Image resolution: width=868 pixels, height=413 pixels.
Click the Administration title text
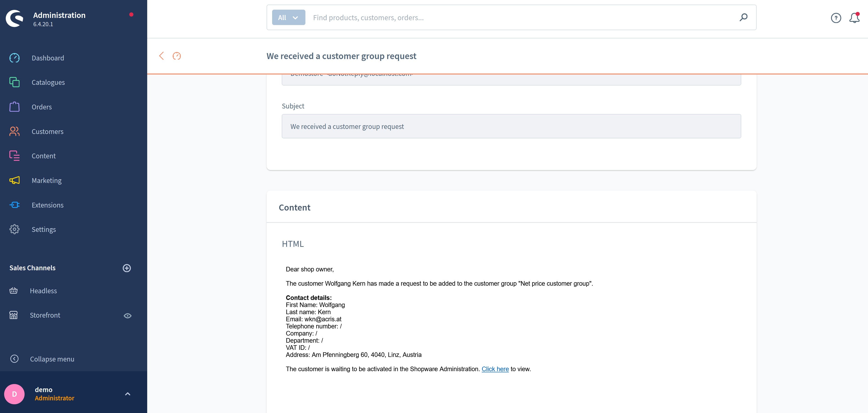(x=59, y=15)
